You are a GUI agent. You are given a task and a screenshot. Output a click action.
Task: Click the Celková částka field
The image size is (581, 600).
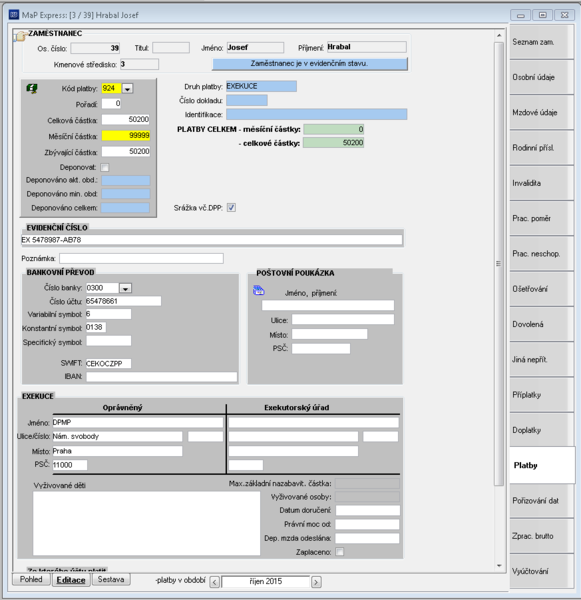(x=126, y=120)
